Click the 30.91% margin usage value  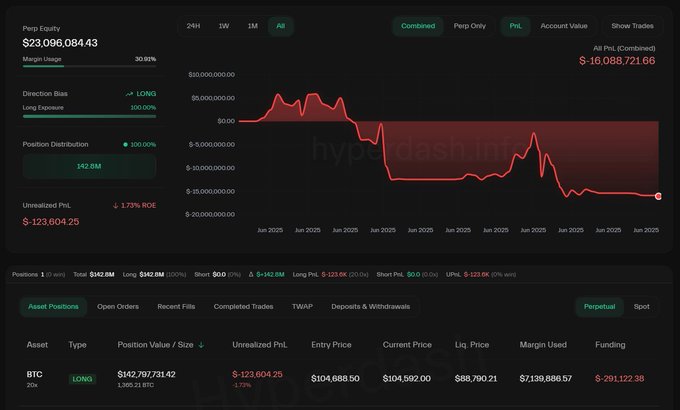click(145, 59)
